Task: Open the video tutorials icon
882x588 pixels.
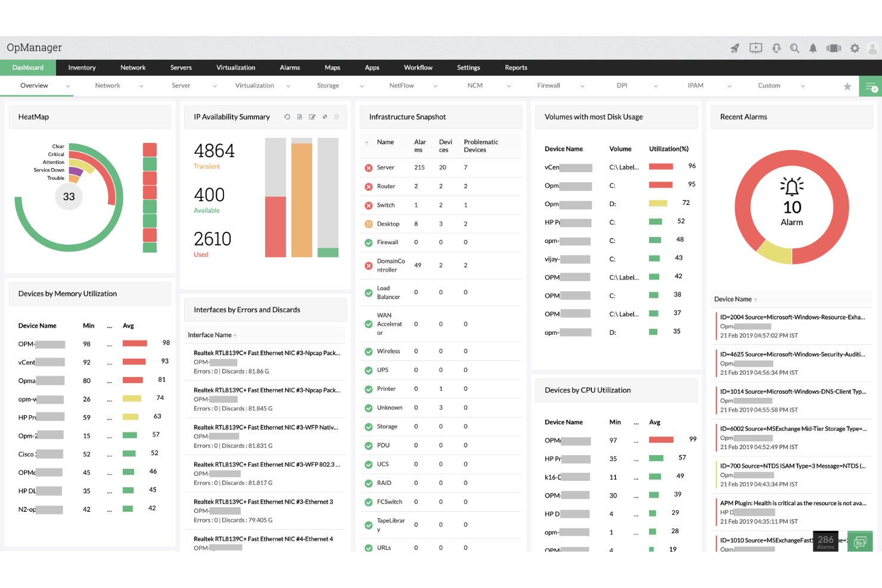Action: click(756, 48)
